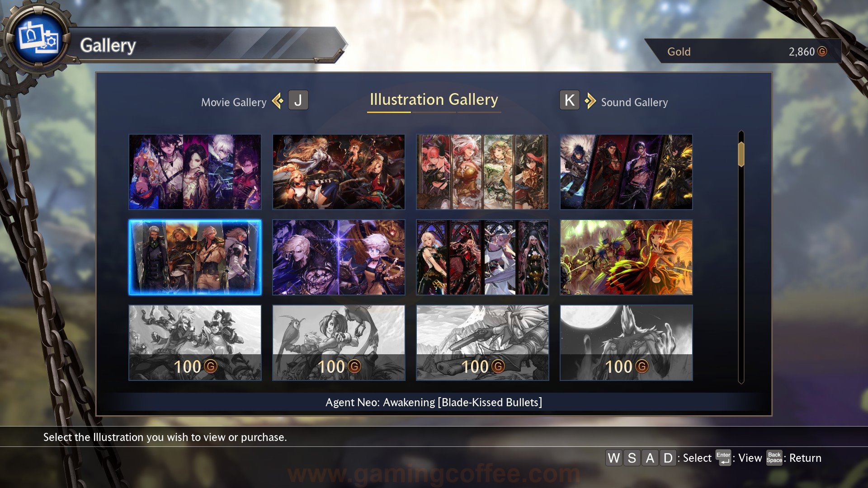868x488 pixels.
Task: Open the stained glass characters illustration
Action: [x=482, y=258]
